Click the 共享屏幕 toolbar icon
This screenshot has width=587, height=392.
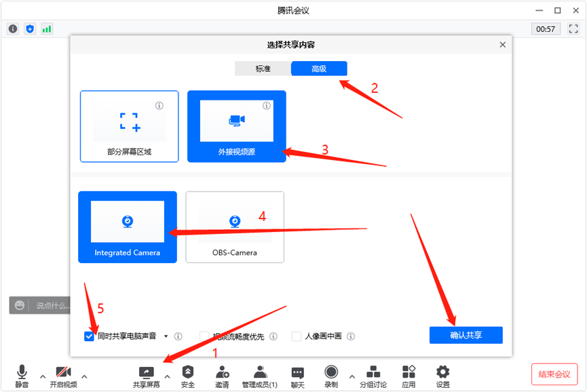click(x=147, y=376)
